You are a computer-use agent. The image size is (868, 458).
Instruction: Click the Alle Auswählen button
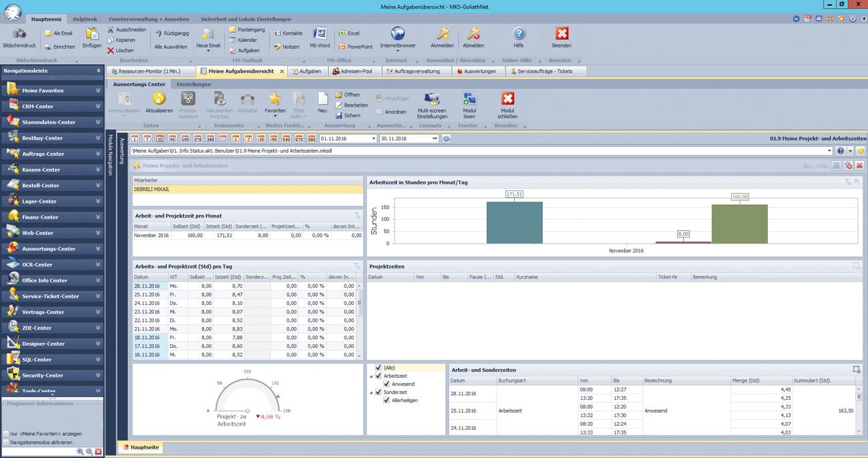[x=172, y=47]
